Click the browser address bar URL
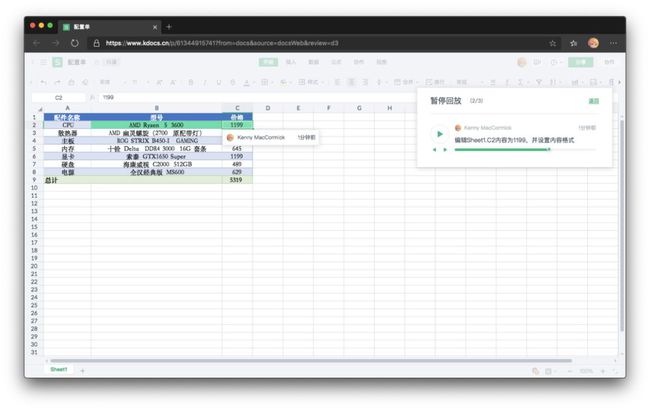This screenshot has width=650, height=410. (222, 43)
